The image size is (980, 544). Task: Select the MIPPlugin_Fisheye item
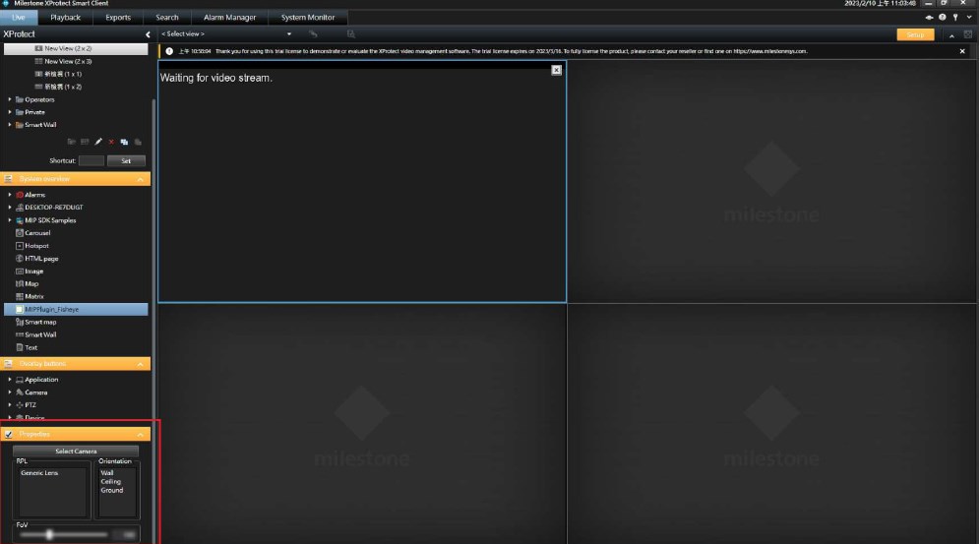(x=76, y=309)
